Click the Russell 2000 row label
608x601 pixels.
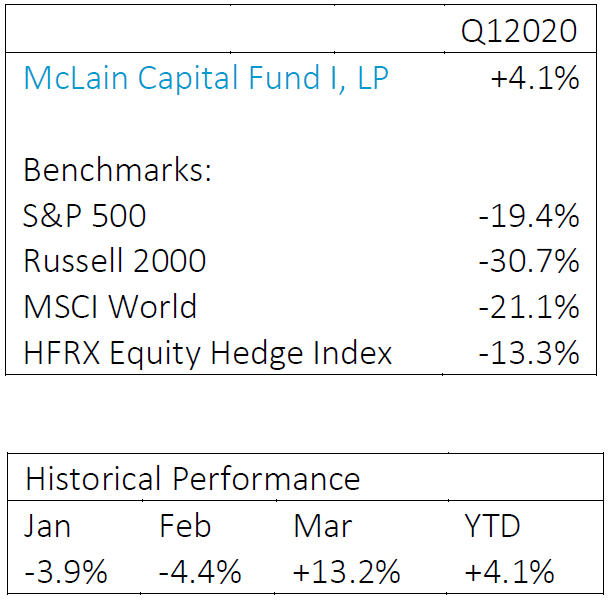pyautogui.click(x=114, y=261)
